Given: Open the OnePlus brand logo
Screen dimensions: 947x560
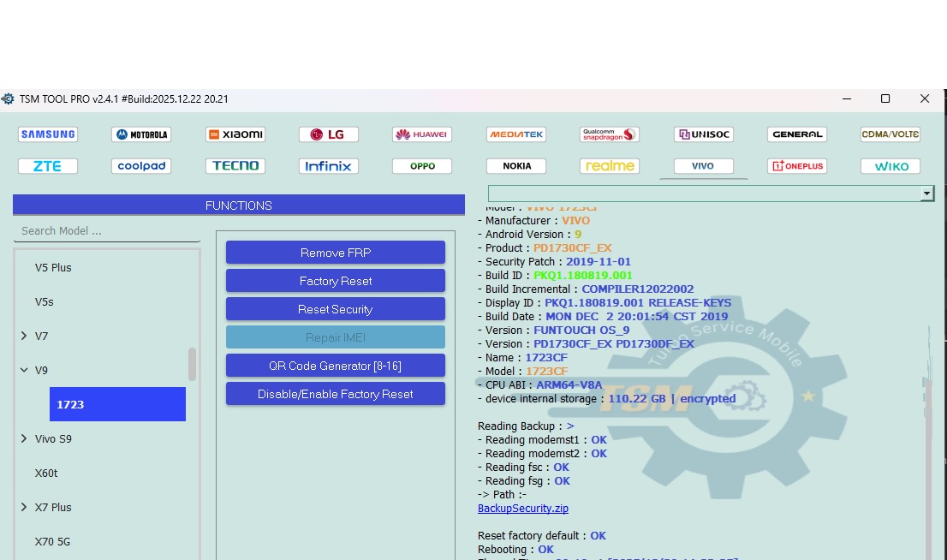Looking at the screenshot, I should 797,166.
